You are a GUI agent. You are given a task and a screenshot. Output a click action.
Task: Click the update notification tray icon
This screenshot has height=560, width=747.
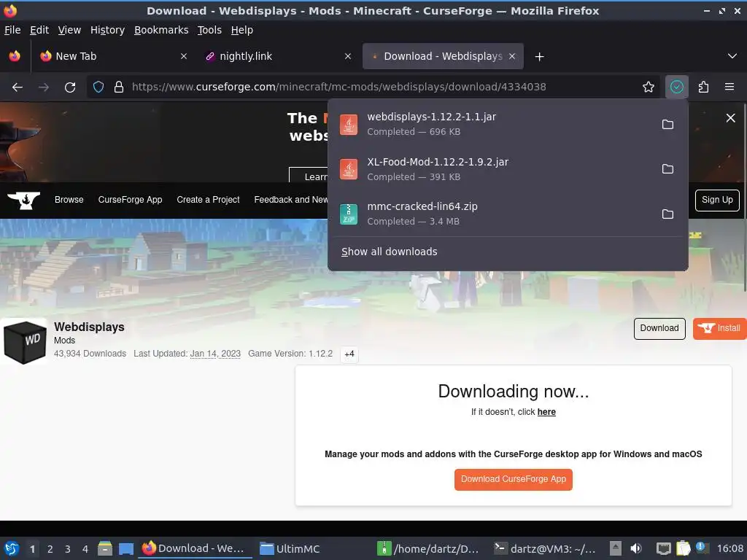point(701,548)
